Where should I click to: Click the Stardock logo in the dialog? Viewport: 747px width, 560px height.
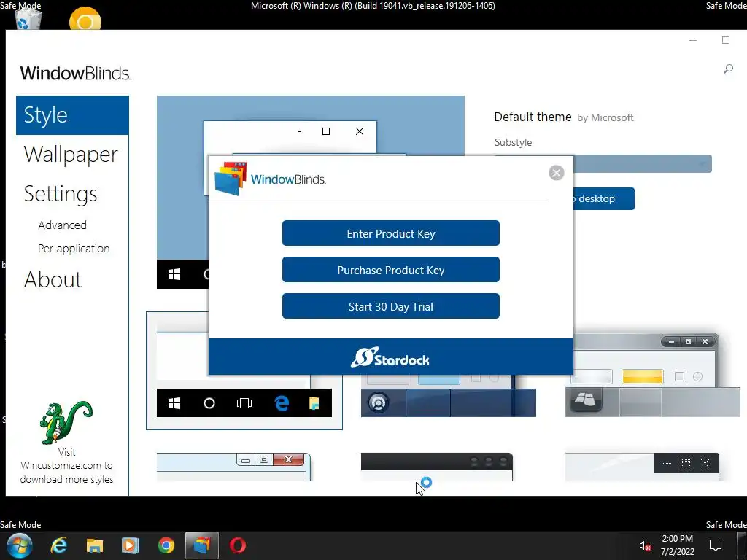click(x=390, y=357)
